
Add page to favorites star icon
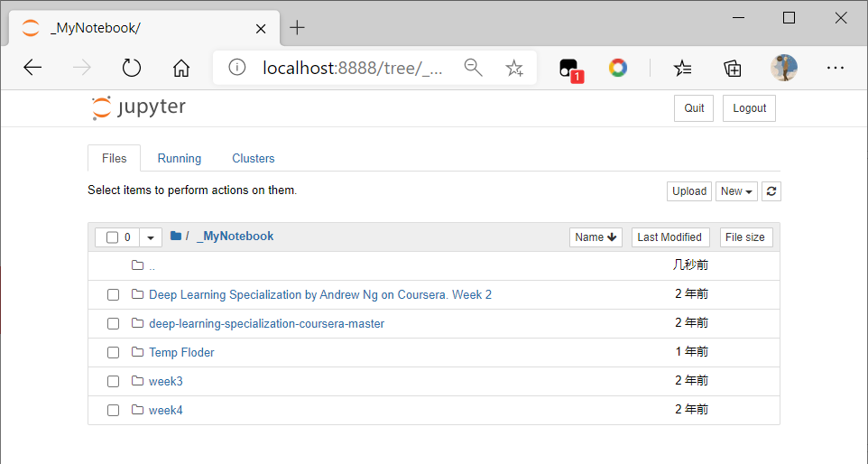[x=514, y=68]
